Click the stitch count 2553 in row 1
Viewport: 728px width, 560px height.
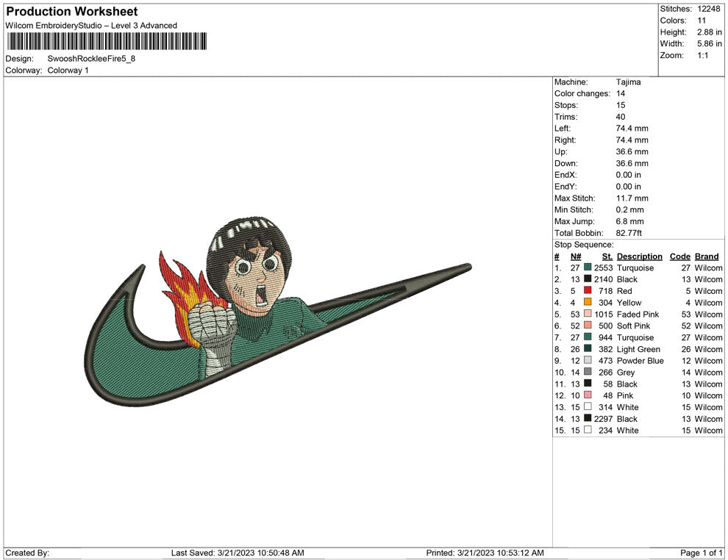[x=603, y=268]
